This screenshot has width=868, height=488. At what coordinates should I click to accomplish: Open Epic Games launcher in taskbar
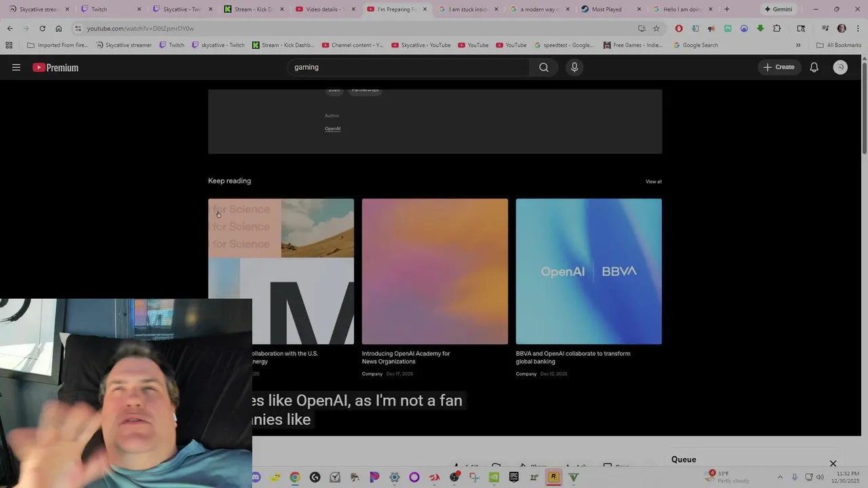click(514, 477)
